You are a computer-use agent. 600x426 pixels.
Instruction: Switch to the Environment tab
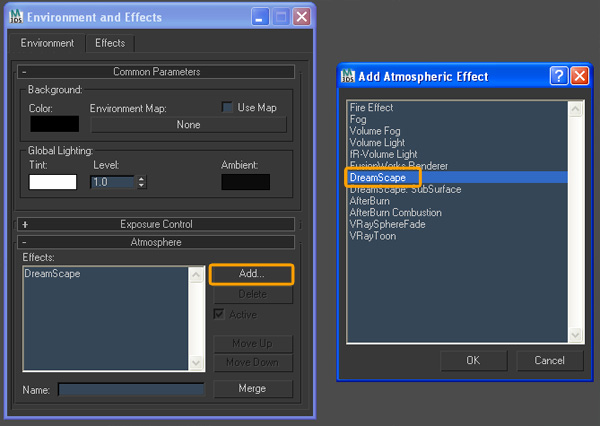tap(47, 43)
